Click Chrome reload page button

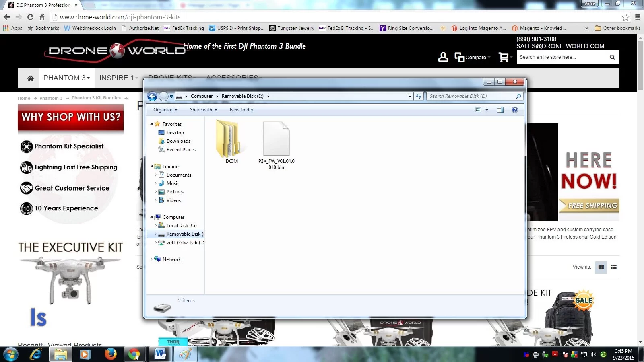30,17
